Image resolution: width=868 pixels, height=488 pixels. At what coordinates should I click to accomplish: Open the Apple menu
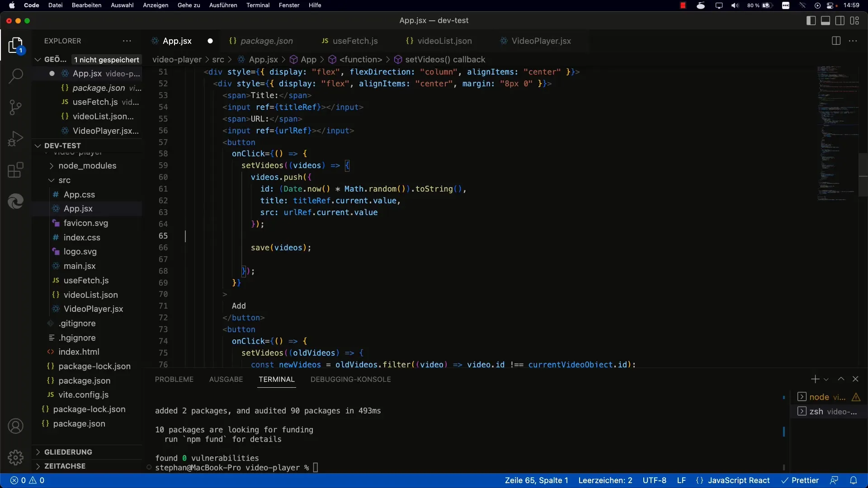click(12, 5)
